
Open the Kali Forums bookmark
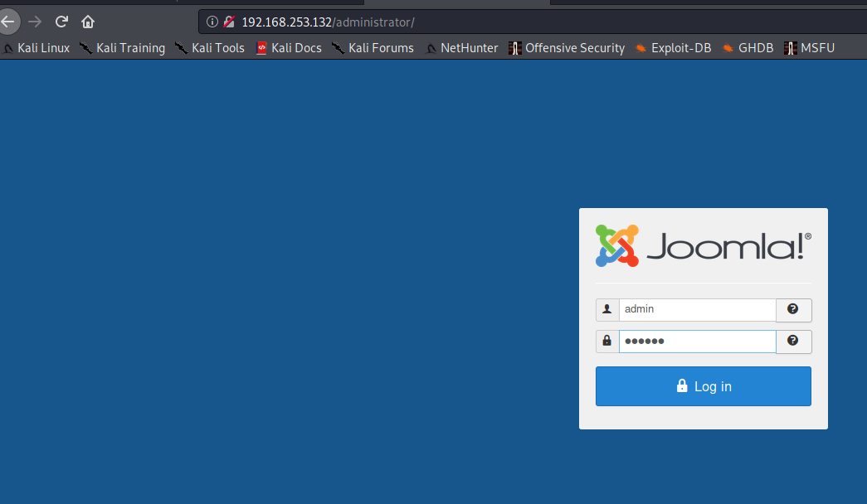coord(373,48)
